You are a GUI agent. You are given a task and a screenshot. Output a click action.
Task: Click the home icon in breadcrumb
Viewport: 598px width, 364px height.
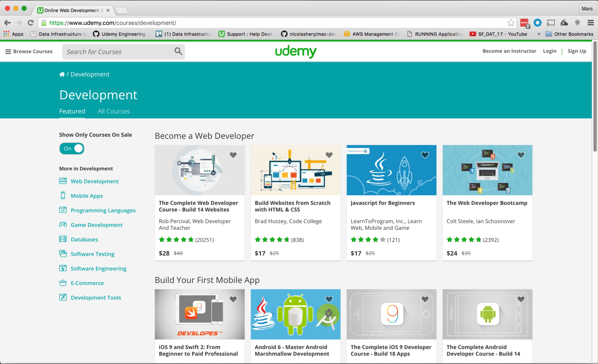(x=62, y=74)
